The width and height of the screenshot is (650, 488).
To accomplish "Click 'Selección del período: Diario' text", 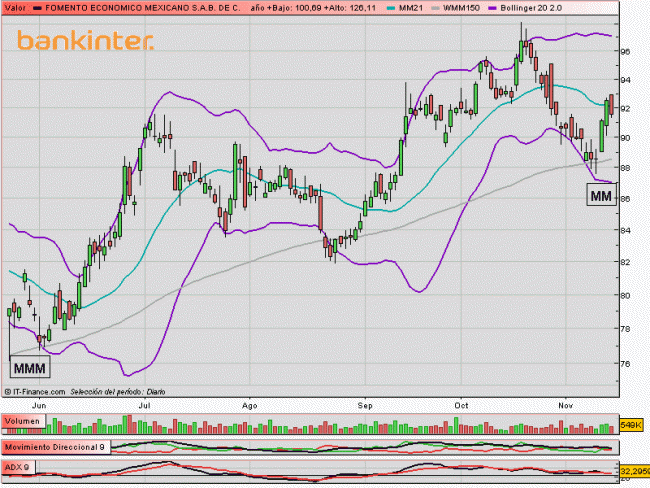I will [118, 392].
